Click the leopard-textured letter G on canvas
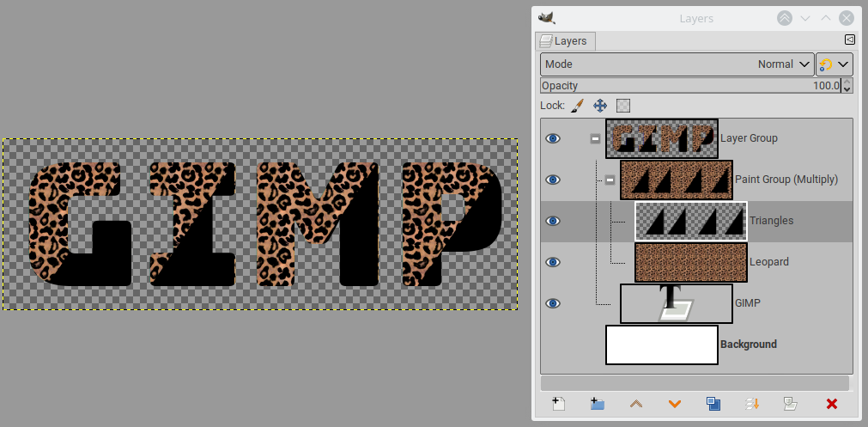The height and width of the screenshot is (427, 868). click(x=47, y=222)
